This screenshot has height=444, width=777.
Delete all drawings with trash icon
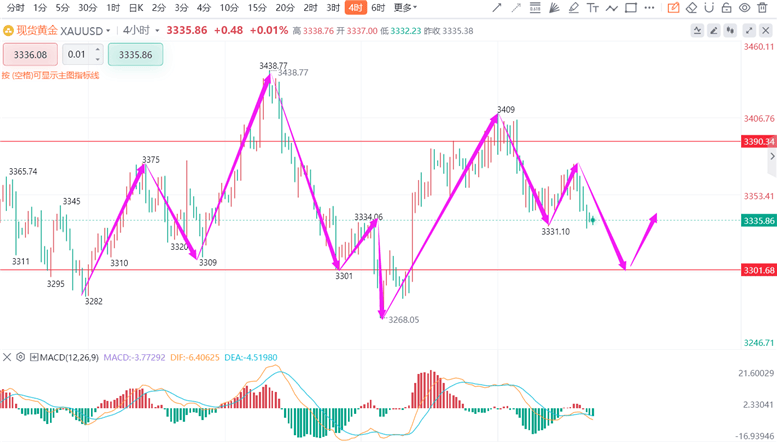[x=763, y=7]
